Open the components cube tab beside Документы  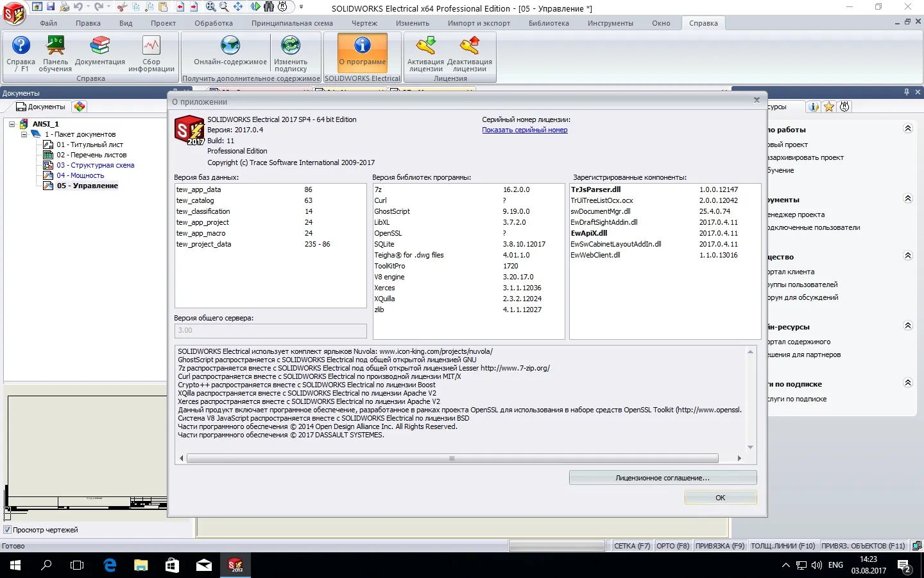coord(80,107)
